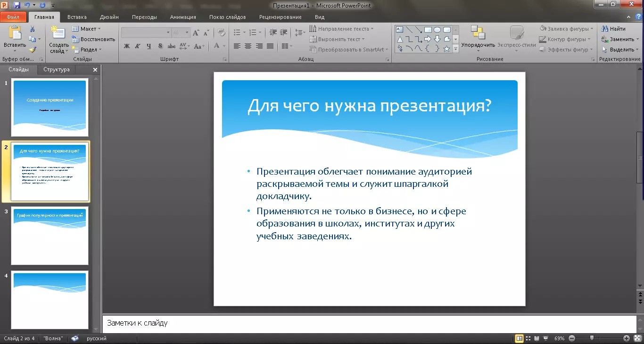644x344 pixels.
Task: Select the Format Painter brush icon
Action: 33,50
